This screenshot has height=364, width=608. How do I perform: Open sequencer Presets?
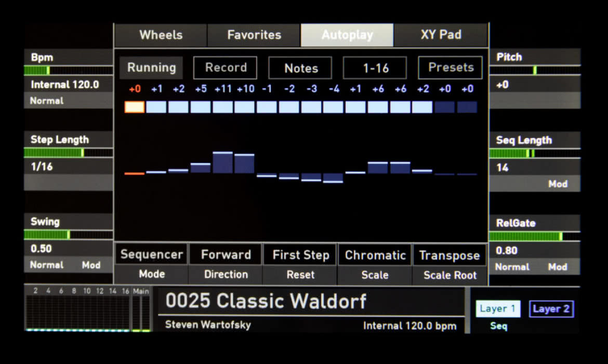click(450, 68)
